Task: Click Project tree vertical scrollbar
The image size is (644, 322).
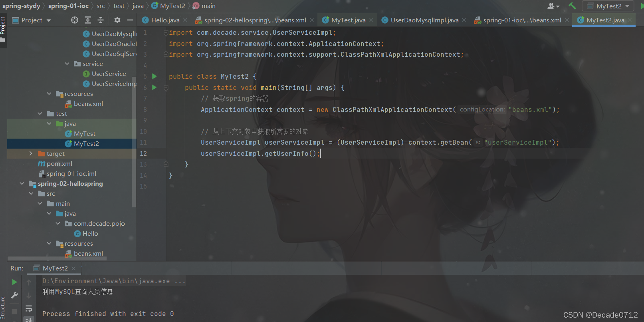Action: click(x=134, y=142)
